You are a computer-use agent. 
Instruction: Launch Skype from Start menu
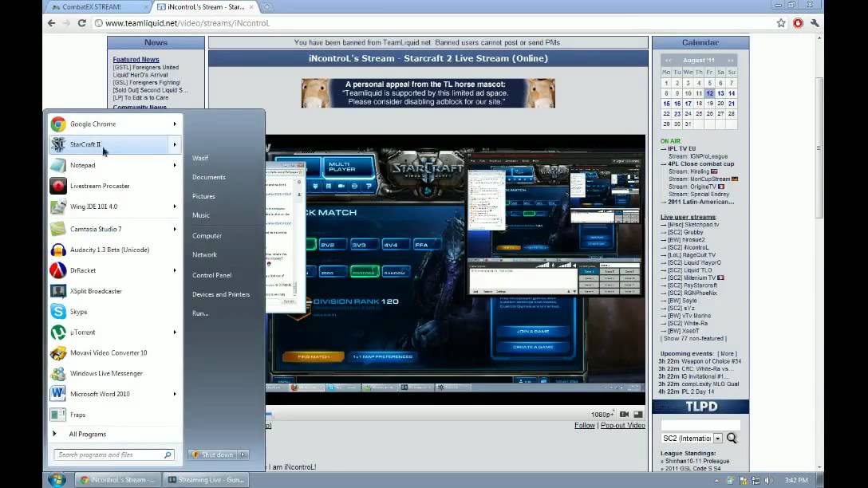tap(113, 312)
